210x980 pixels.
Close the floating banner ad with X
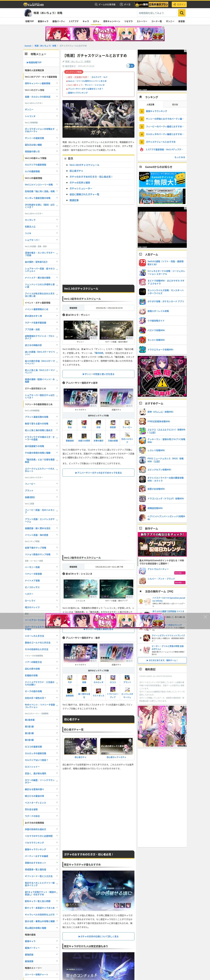pyautogui.click(x=205, y=617)
